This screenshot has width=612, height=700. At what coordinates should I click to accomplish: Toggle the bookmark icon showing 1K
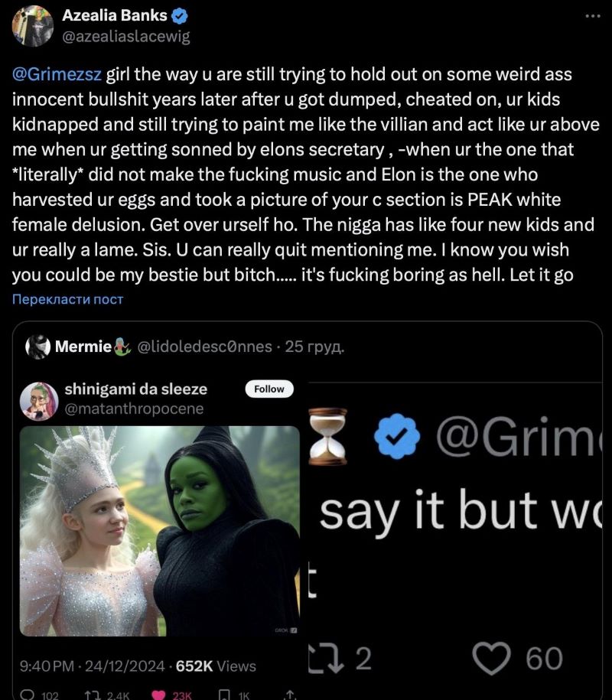click(x=226, y=695)
